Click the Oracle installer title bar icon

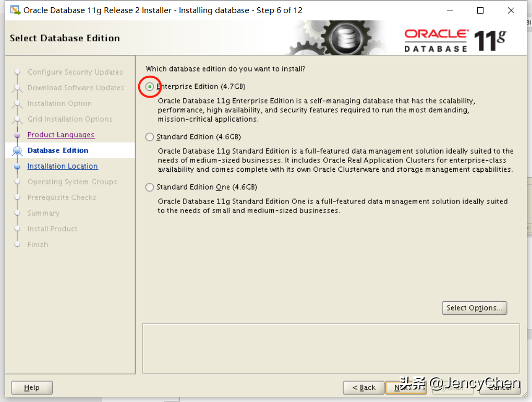tap(15, 10)
